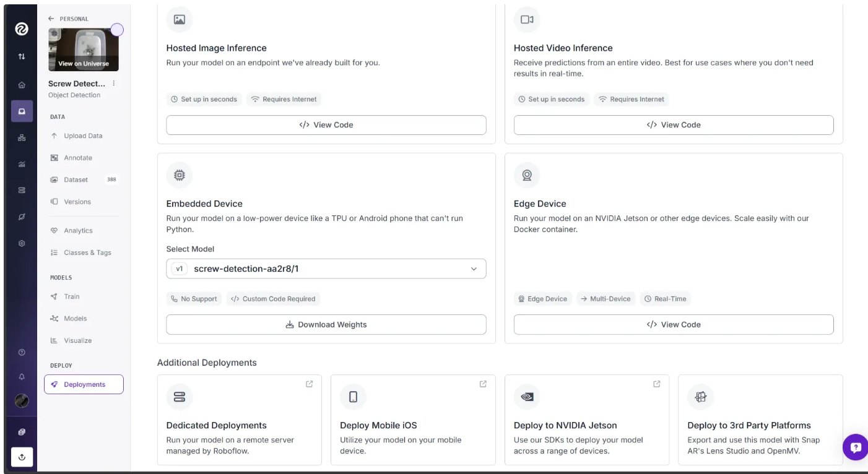Select Classes & Tags in the sidebar
The height and width of the screenshot is (474, 868).
(x=87, y=252)
